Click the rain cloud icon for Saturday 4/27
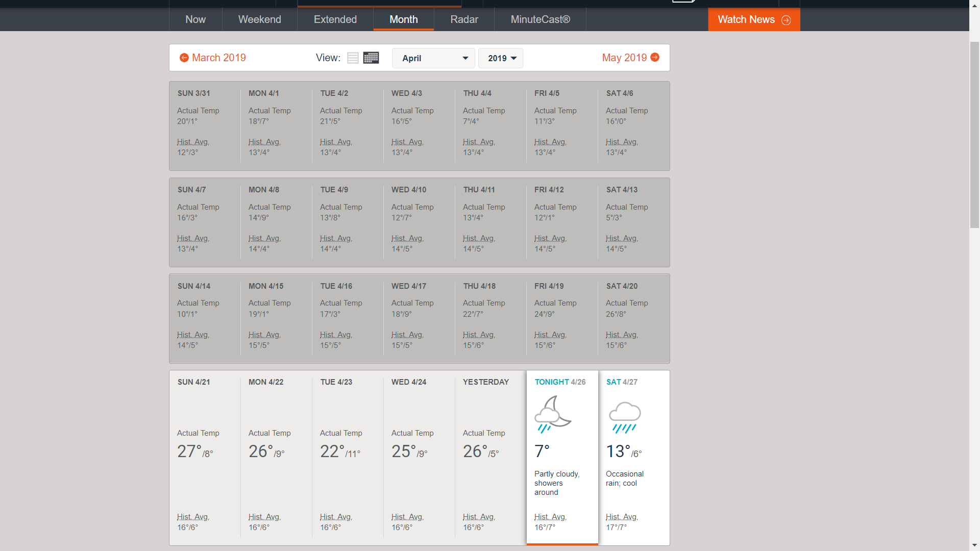 click(625, 417)
